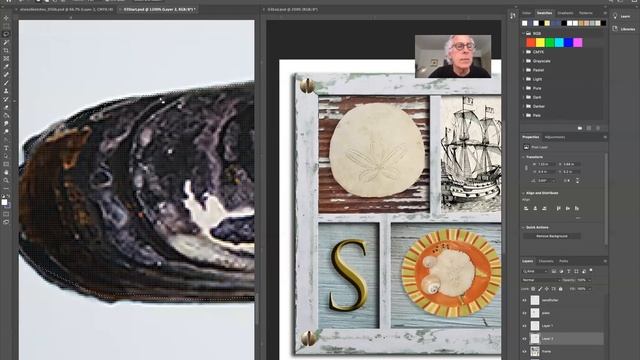Select the Move tool
640x360 pixels.
pos(6,18)
